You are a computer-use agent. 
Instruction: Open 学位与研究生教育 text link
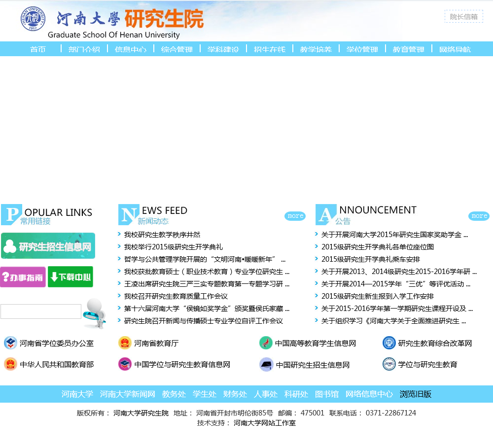click(x=427, y=365)
